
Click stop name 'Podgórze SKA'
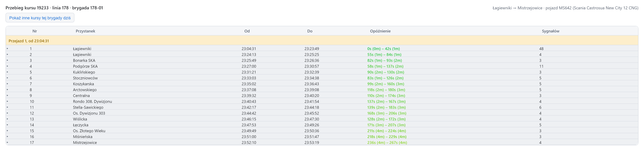click(x=85, y=66)
